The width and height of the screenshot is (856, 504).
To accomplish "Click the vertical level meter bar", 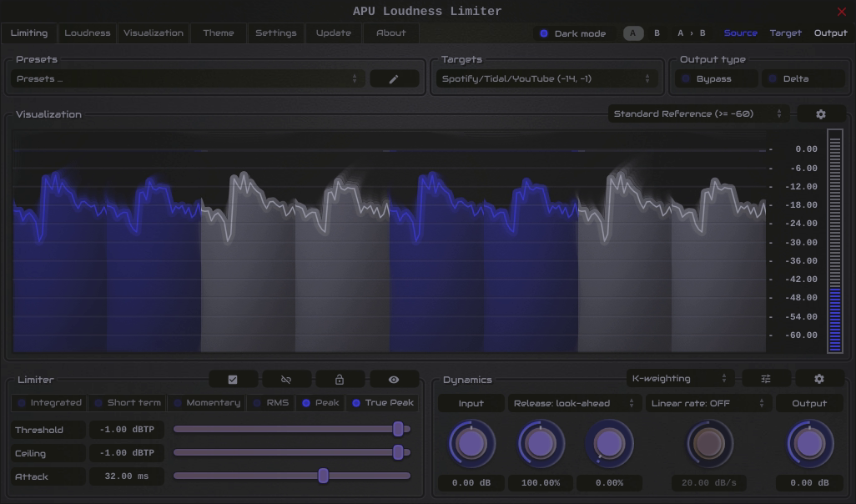I will coord(834,241).
